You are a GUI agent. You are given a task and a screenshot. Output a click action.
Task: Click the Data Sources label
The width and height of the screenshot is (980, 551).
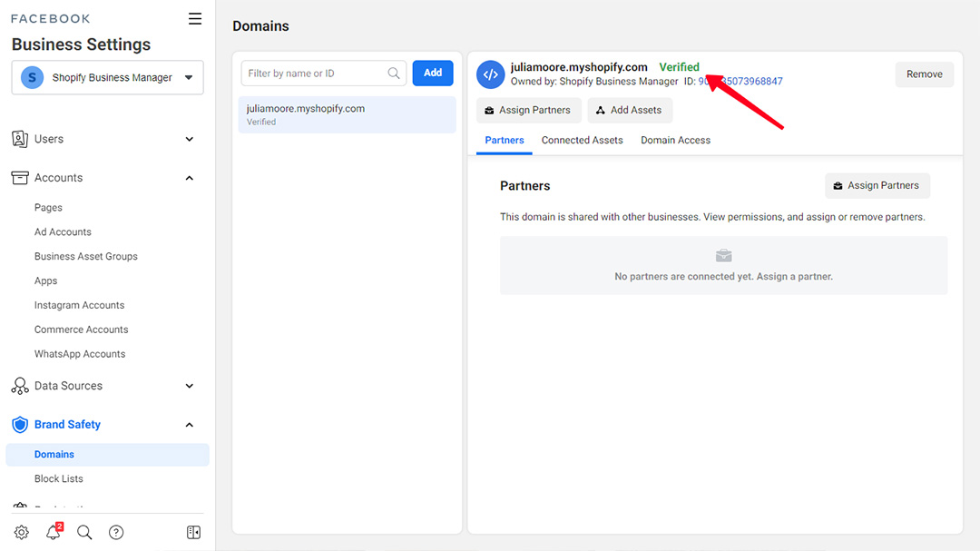68,386
